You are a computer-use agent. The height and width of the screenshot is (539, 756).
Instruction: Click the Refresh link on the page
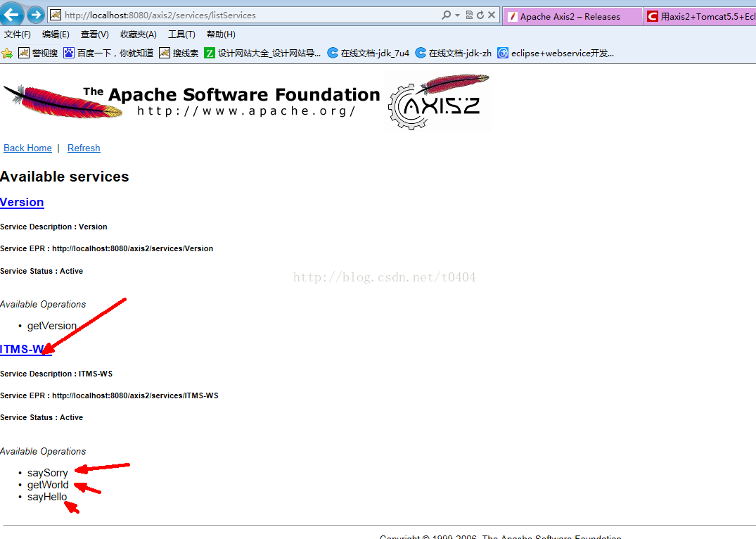84,148
